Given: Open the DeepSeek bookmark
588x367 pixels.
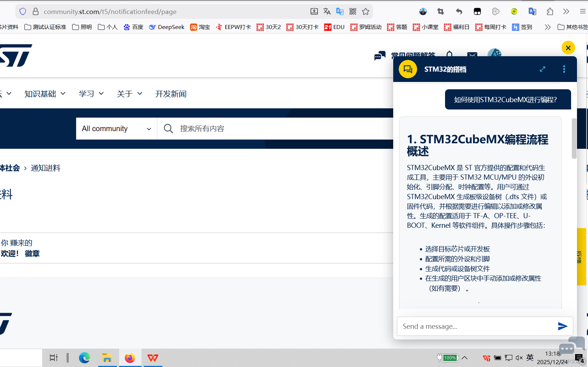Looking at the screenshot, I should point(166,27).
